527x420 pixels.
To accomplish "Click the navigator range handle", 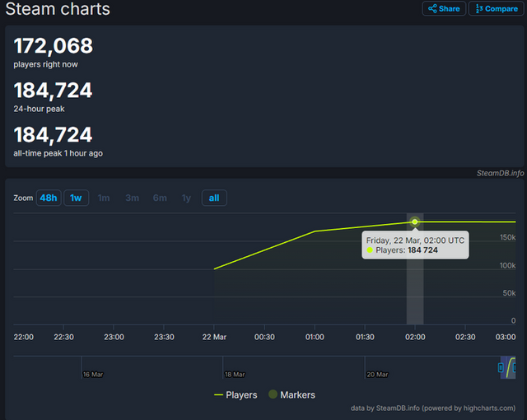I will coord(501,367).
